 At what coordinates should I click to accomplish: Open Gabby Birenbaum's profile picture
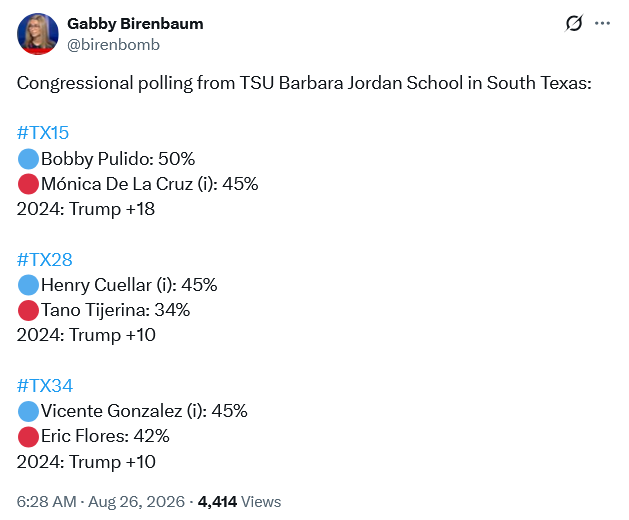38,34
